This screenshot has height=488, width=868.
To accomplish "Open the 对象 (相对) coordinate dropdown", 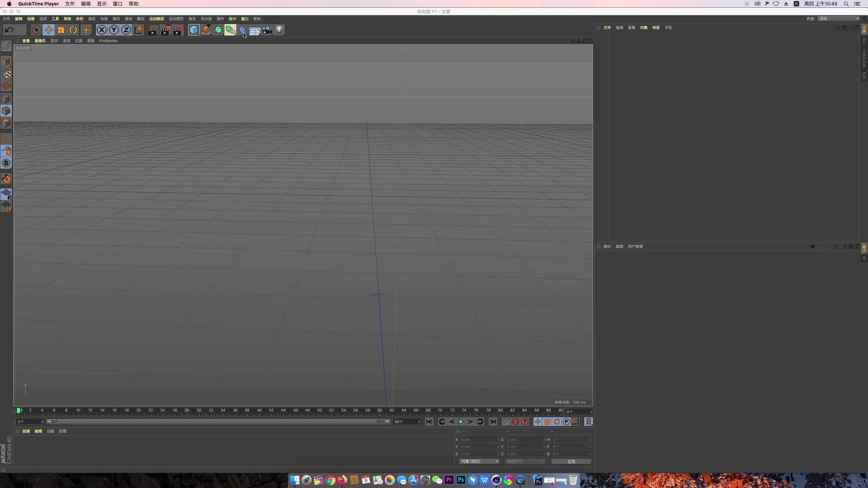I will pyautogui.click(x=479, y=462).
